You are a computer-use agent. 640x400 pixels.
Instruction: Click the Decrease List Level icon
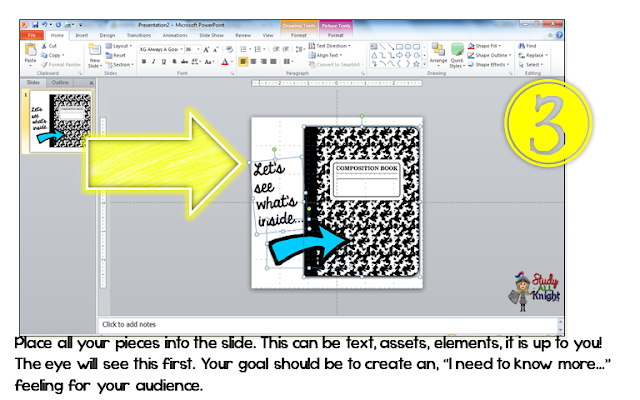276,49
